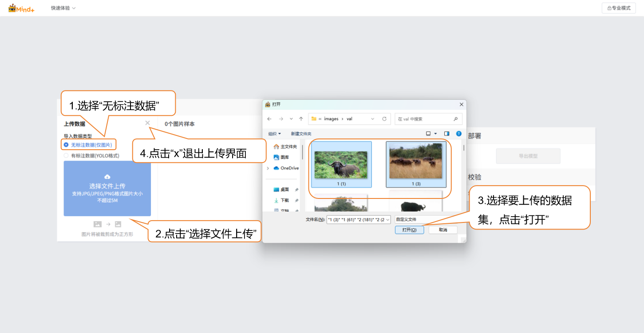Select the buffalo thumbnail named 1 (1)
This screenshot has height=333, width=644.
click(x=341, y=164)
